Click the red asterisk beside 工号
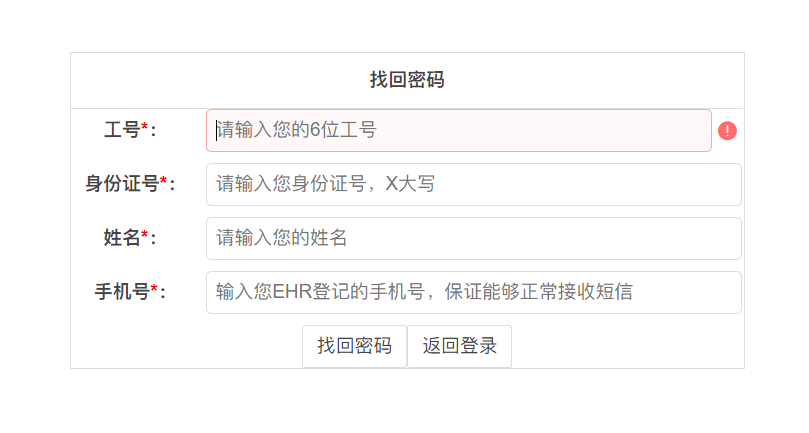This screenshot has width=809, height=433. tap(144, 126)
